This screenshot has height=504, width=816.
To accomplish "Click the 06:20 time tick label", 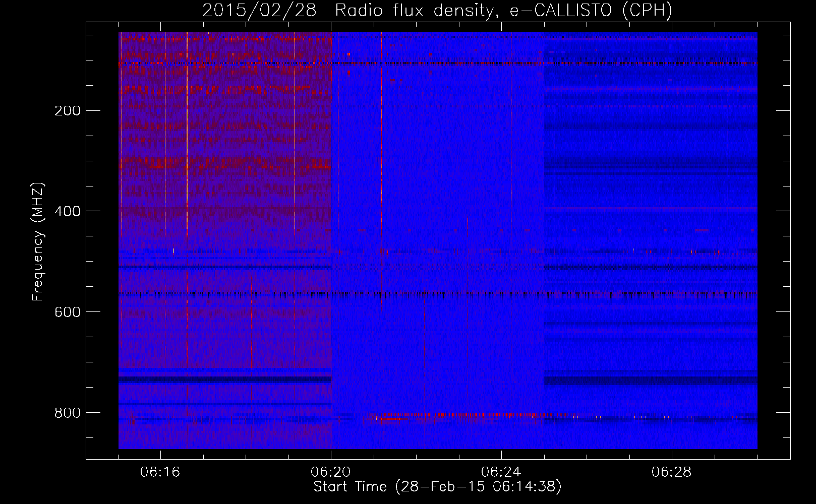I will click(x=331, y=472).
